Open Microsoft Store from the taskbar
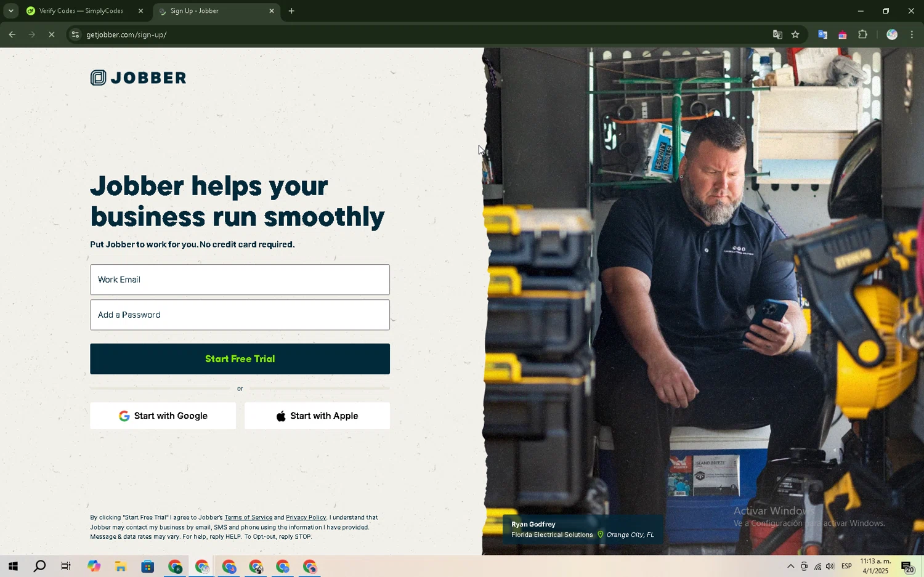The image size is (924, 577). [x=148, y=567]
